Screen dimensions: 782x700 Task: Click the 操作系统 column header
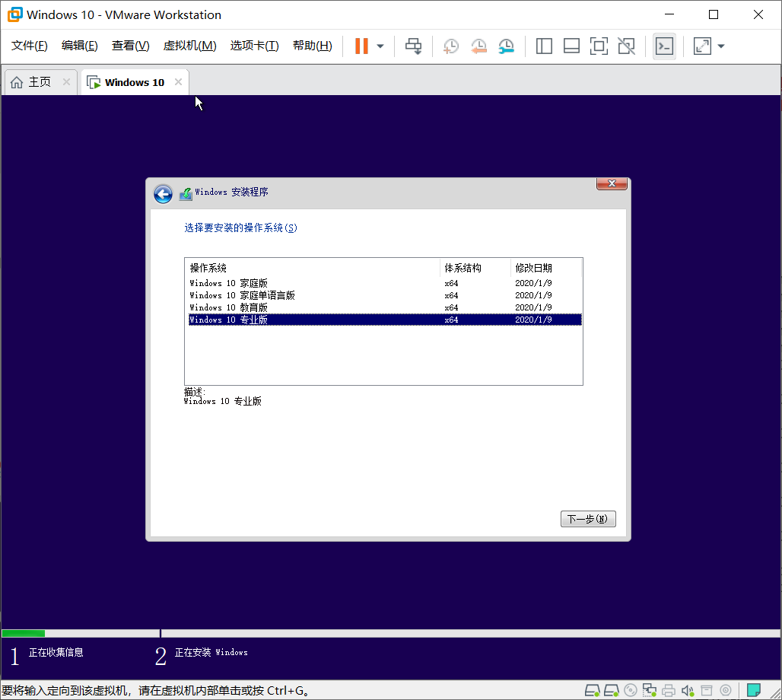(x=313, y=268)
